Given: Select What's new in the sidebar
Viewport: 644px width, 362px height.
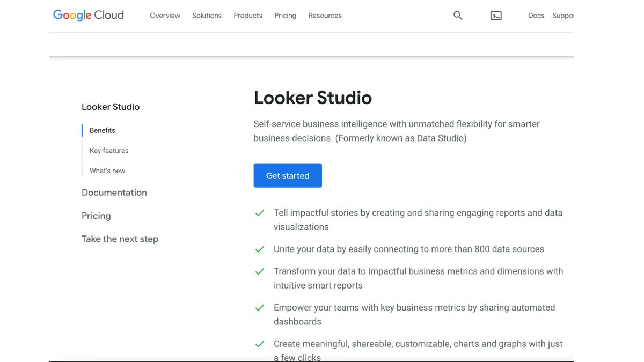Looking at the screenshot, I should [107, 170].
